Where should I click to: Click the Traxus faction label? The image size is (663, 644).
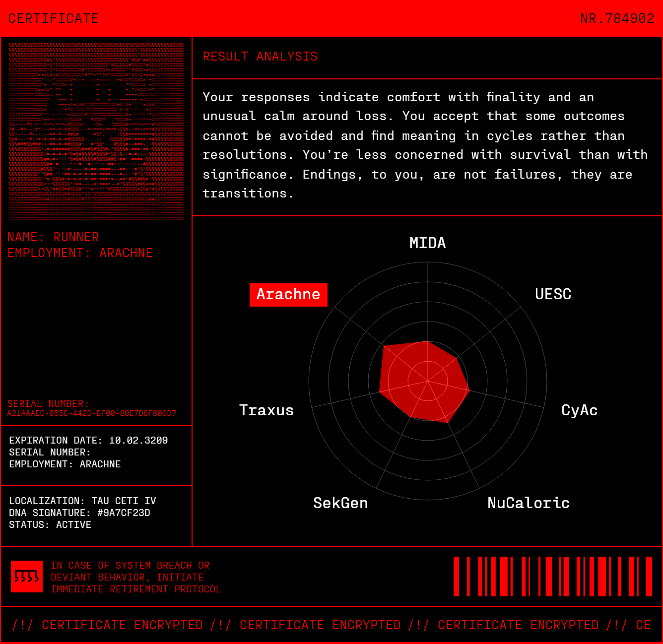pyautogui.click(x=266, y=410)
